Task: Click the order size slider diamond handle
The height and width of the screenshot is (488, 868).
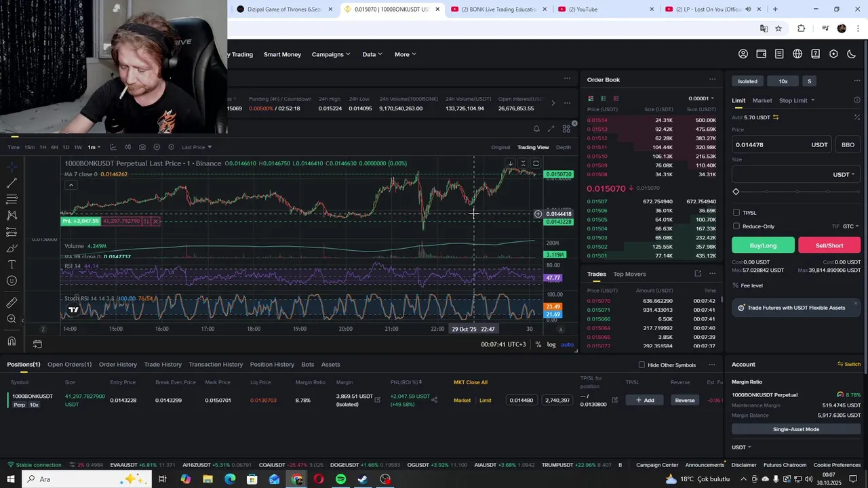Action: [x=736, y=192]
